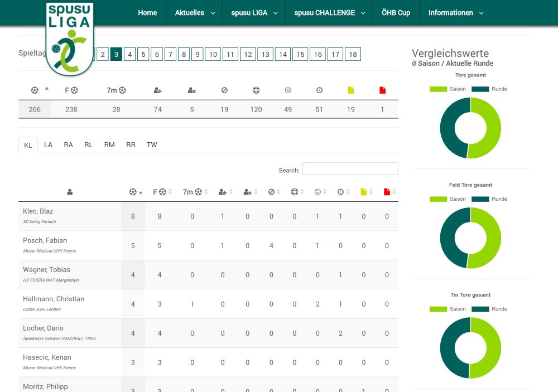Click inside the Search input field
This screenshot has height=392, width=558.
[350, 168]
